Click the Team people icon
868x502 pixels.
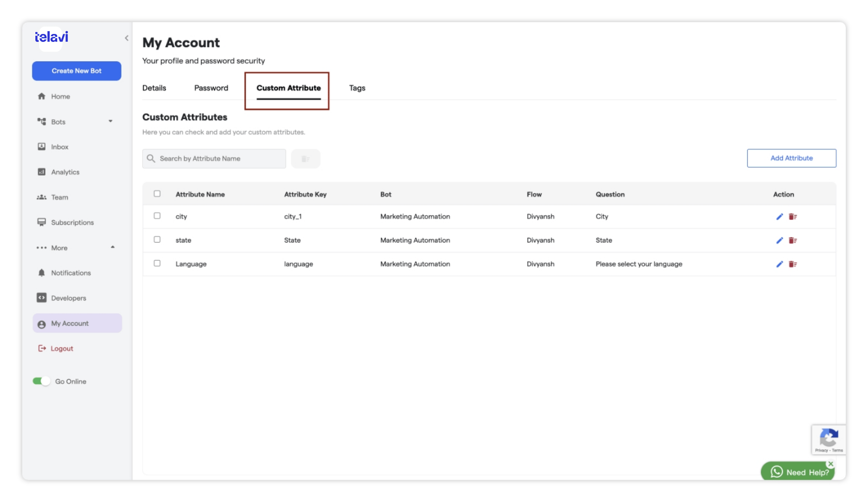(x=41, y=197)
